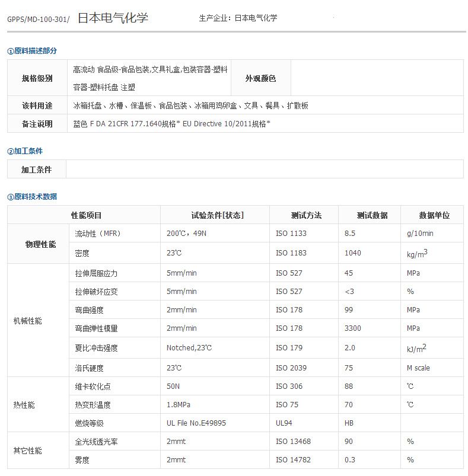Click the 雾度 property cell
The width and height of the screenshot is (468, 476).
[x=115, y=459]
